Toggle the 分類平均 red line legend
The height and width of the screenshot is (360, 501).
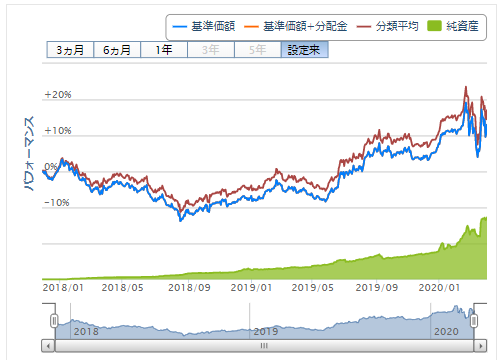coord(387,26)
